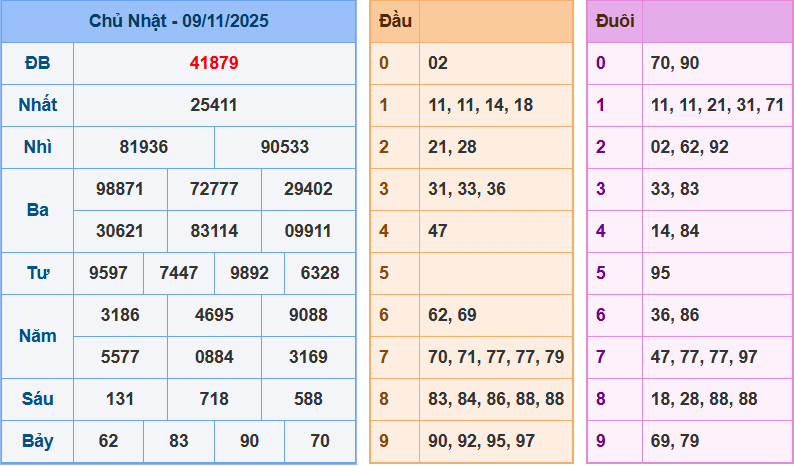Select sixth prize number 718
Image resolution: width=794 pixels, height=466 pixels.
tap(214, 399)
